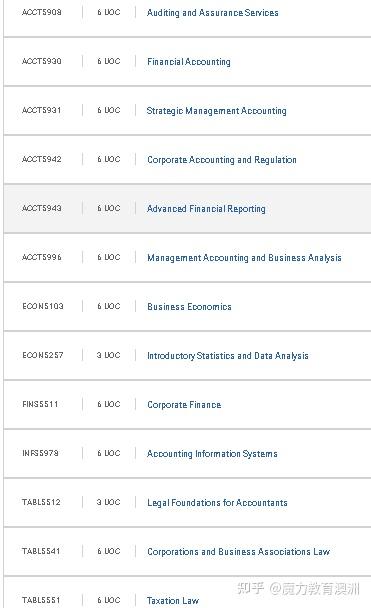The image size is (371, 608).
Task: Select course code ACCT5908
Action: (41, 12)
